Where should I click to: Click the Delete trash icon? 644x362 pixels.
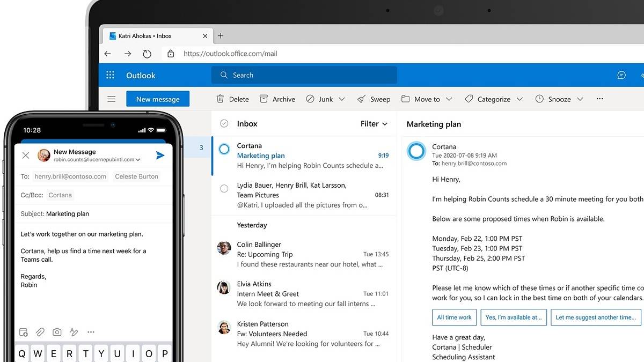point(220,99)
